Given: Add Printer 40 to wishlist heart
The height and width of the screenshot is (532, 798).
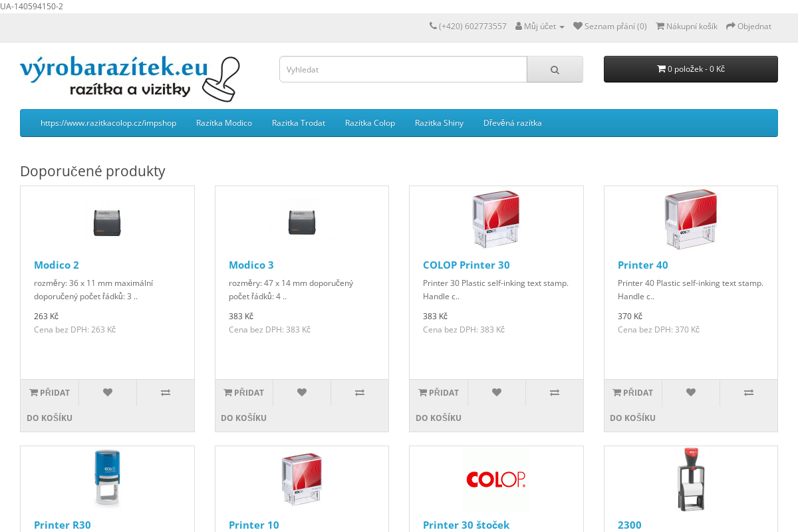Looking at the screenshot, I should [691, 392].
